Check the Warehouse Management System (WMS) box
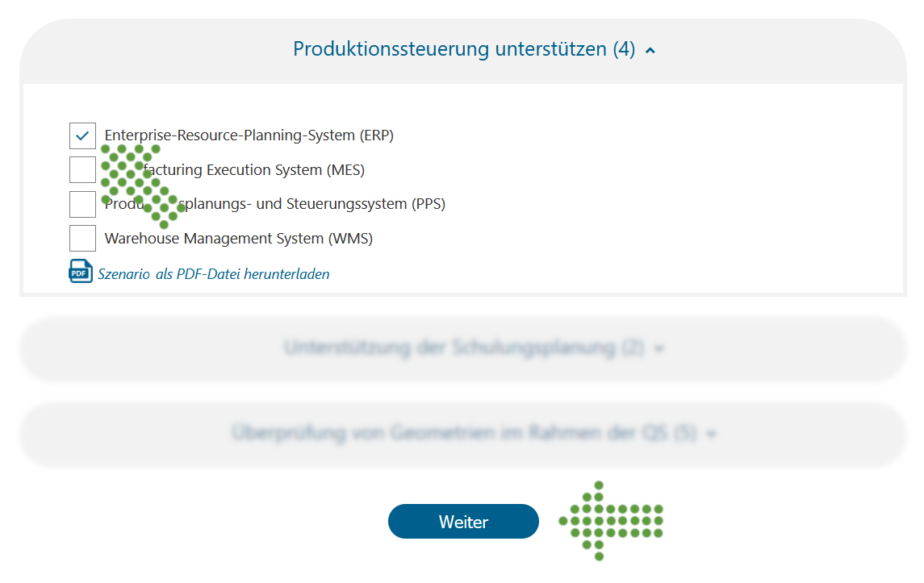 (x=82, y=239)
